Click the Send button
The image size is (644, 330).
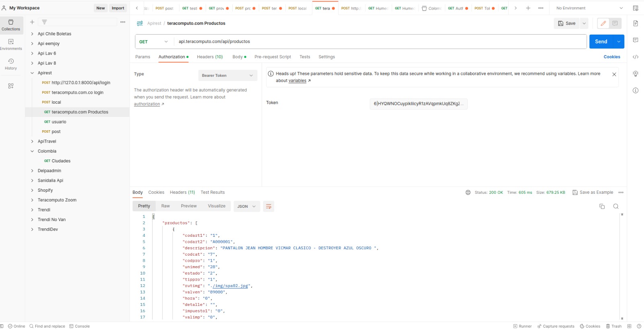[x=601, y=42]
